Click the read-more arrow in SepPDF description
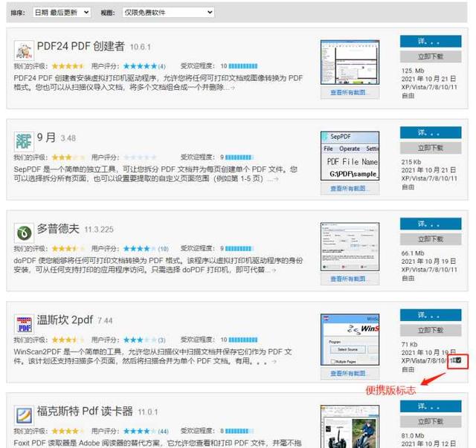The height and width of the screenshot is (448, 476). click(276, 179)
